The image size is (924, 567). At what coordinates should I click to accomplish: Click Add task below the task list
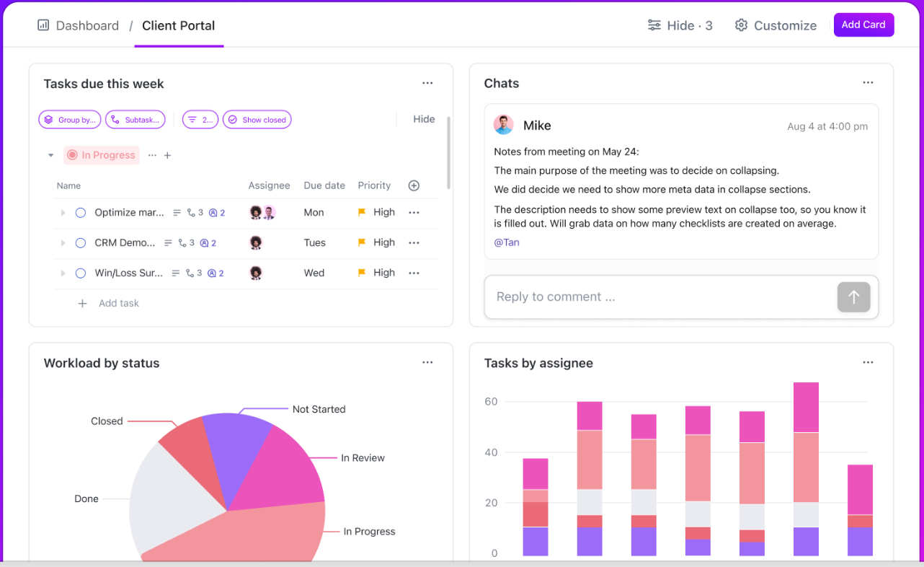pos(119,304)
